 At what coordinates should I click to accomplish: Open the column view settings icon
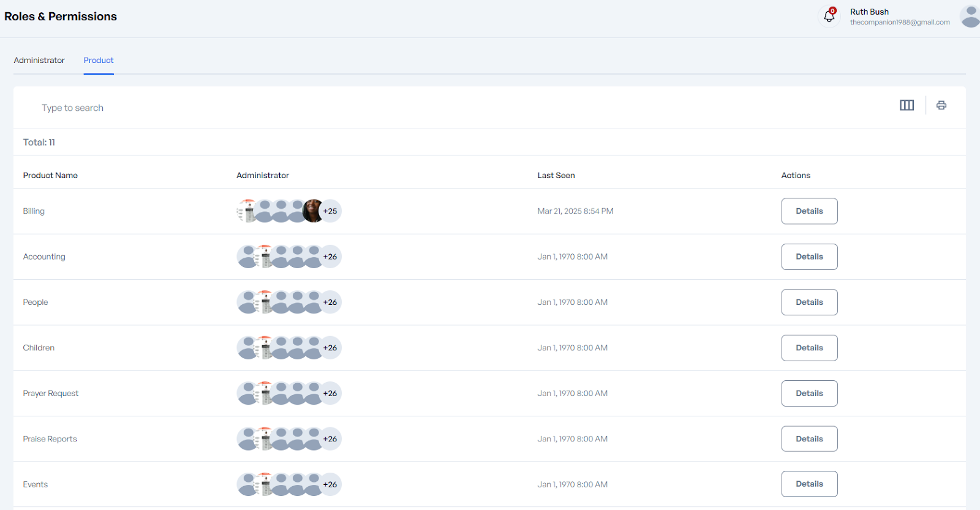tap(907, 105)
